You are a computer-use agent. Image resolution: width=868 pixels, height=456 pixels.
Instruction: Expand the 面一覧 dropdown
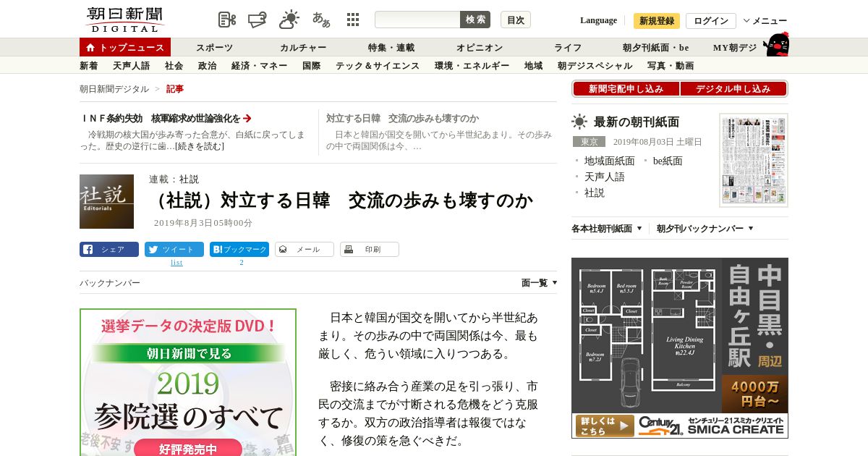pyautogui.click(x=540, y=283)
